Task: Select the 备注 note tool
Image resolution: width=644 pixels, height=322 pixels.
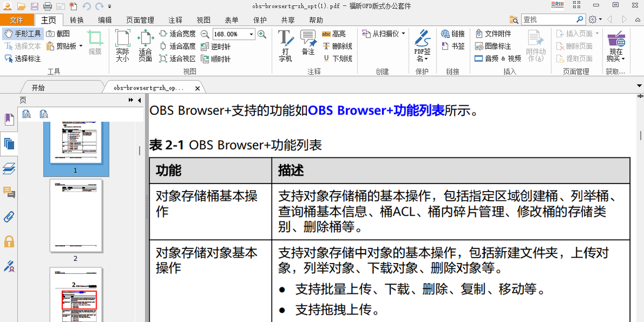Action: pos(308,43)
